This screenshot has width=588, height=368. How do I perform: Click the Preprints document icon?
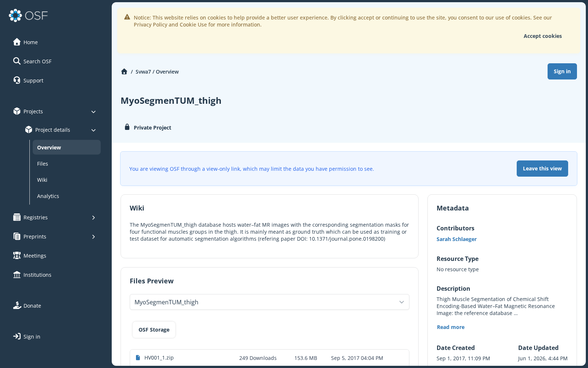pyautogui.click(x=17, y=236)
